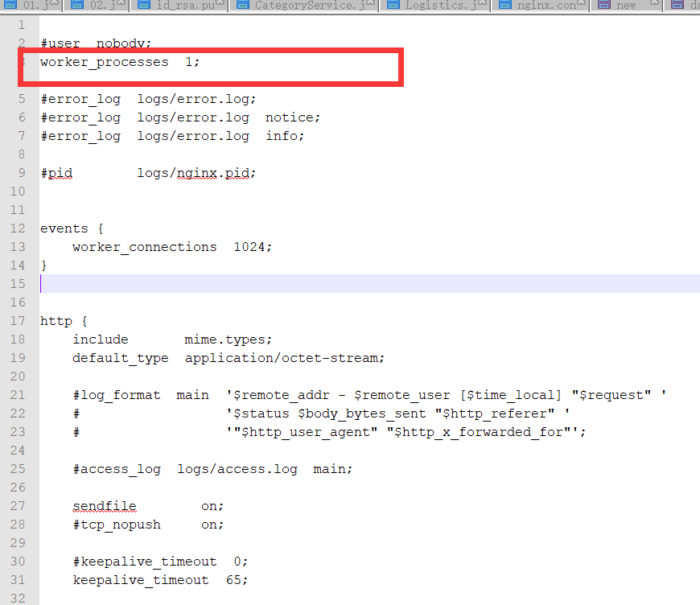
Task: Click the word 'notice;' on line 6
Action: (293, 117)
